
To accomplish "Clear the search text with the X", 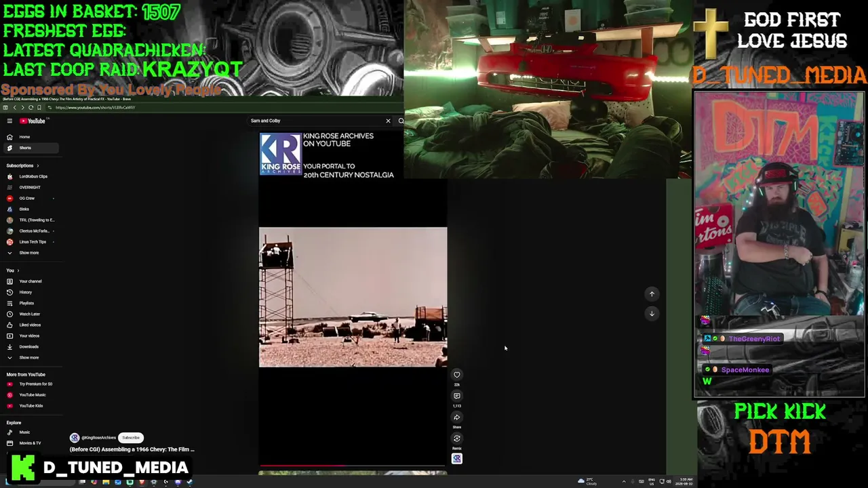I will point(388,121).
